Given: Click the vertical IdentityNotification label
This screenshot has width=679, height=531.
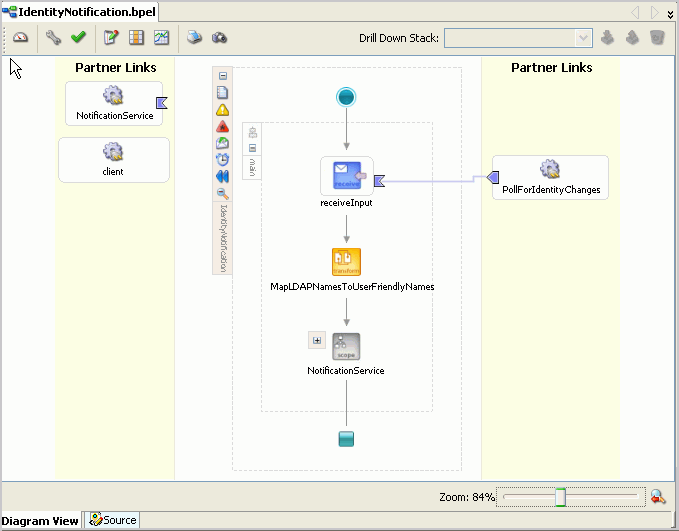Looking at the screenshot, I should [223, 239].
